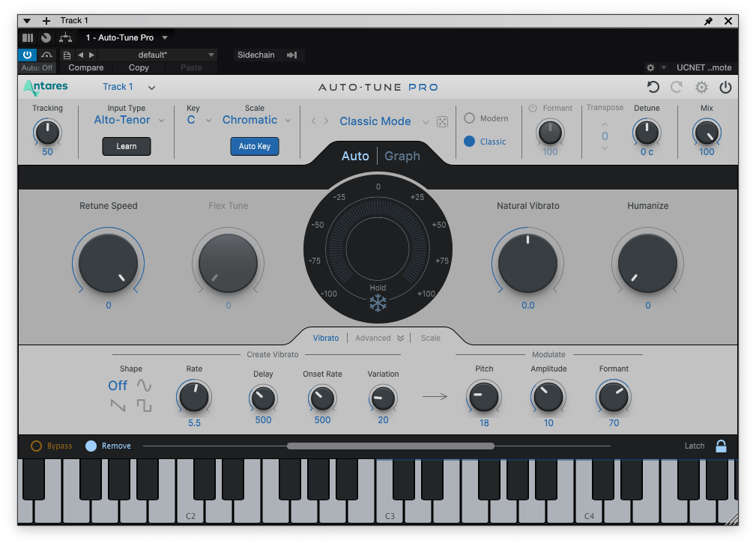Screen dimensions: 756x546
Task: Open the preset file page icon
Action: point(67,55)
